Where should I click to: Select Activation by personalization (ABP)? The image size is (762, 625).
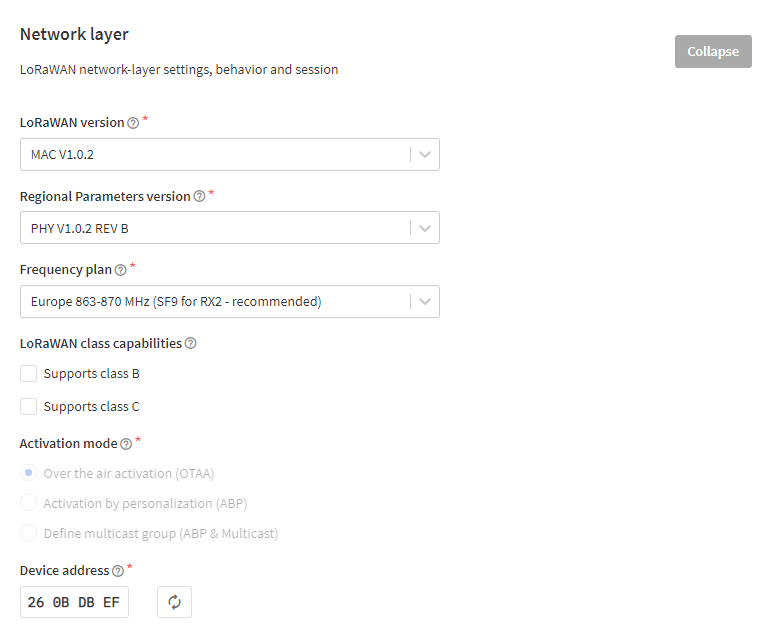coord(29,503)
